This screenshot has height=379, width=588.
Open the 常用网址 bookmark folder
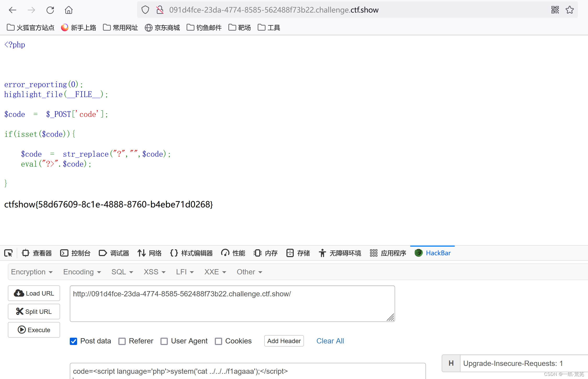click(x=120, y=27)
